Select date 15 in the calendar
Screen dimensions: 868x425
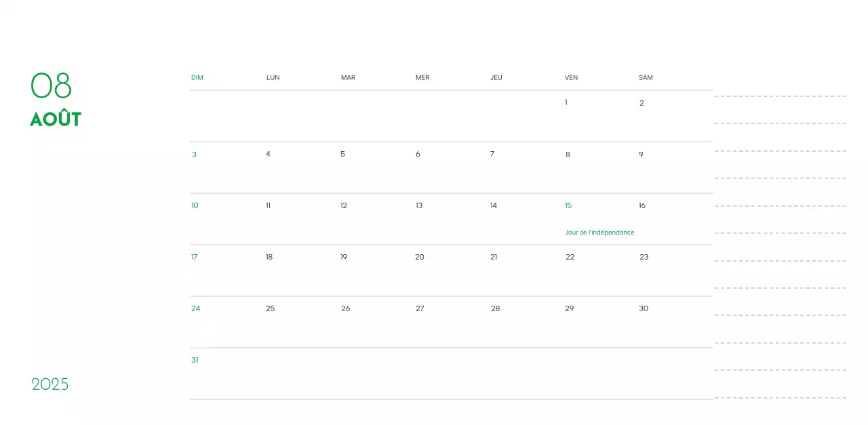[568, 205]
